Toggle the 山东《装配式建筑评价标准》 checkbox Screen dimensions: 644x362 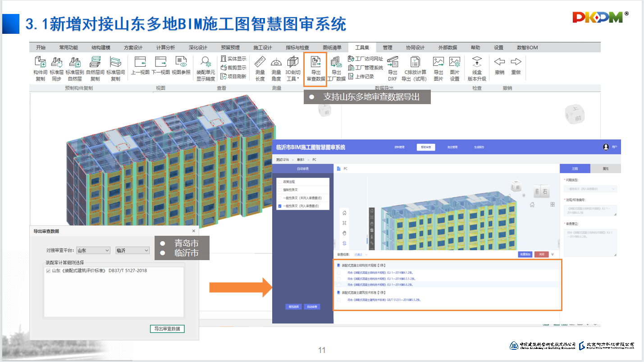[x=48, y=271]
